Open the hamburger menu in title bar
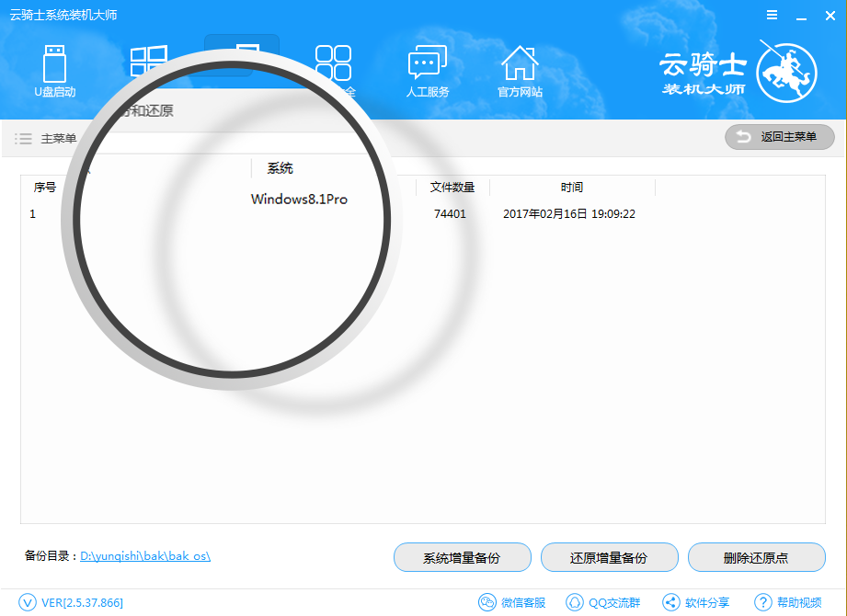This screenshot has width=847, height=616. [772, 16]
